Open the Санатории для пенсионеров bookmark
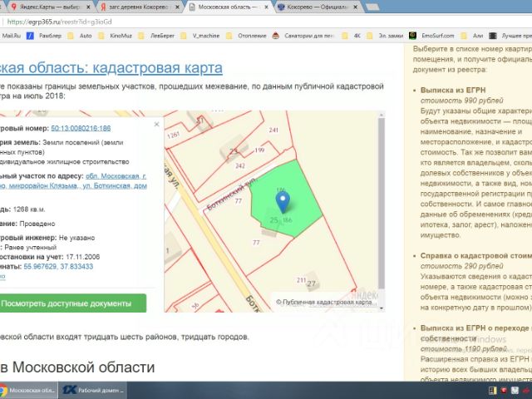 (303, 36)
